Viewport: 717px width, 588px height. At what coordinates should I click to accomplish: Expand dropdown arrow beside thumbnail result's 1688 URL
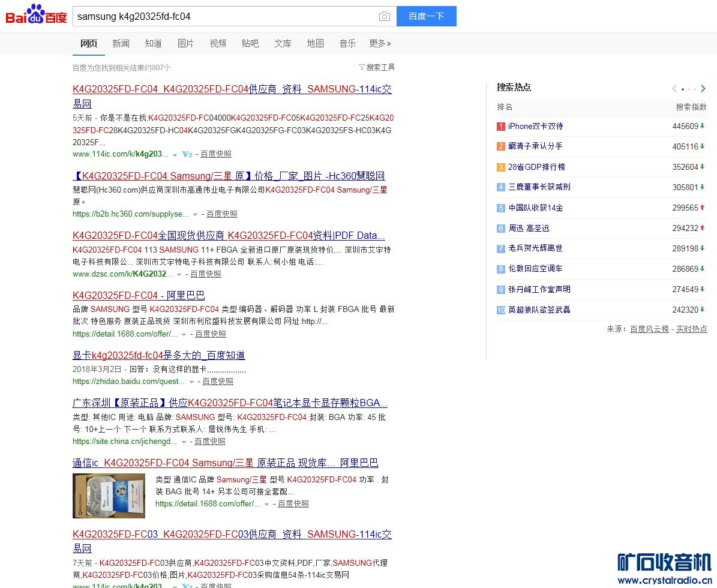click(266, 505)
